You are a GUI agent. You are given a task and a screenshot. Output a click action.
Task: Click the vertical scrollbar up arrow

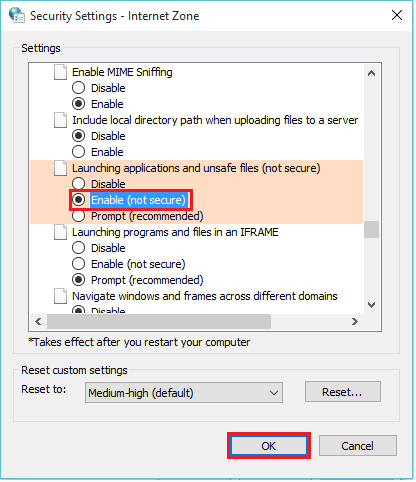[371, 73]
